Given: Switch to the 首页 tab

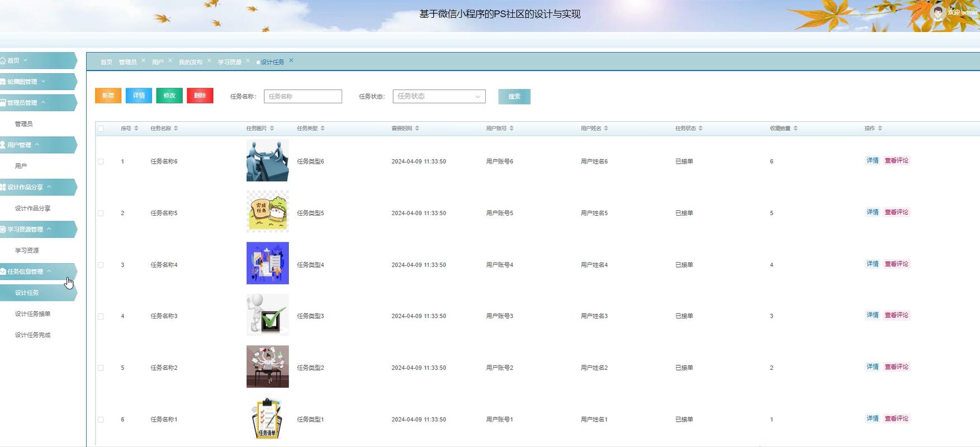Looking at the screenshot, I should (106, 62).
